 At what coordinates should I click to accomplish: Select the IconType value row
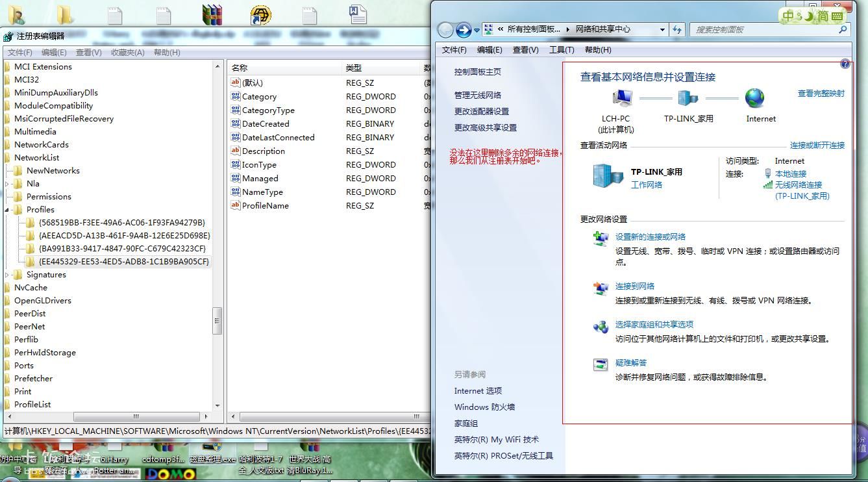330,165
